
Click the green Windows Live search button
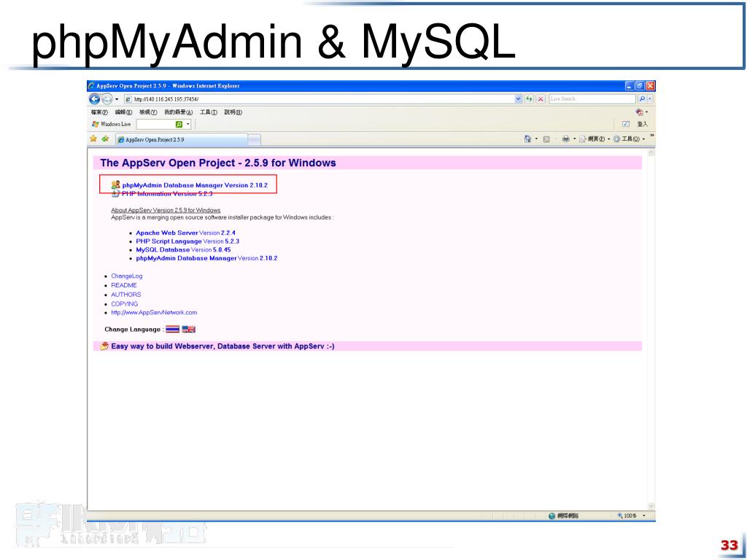[179, 124]
